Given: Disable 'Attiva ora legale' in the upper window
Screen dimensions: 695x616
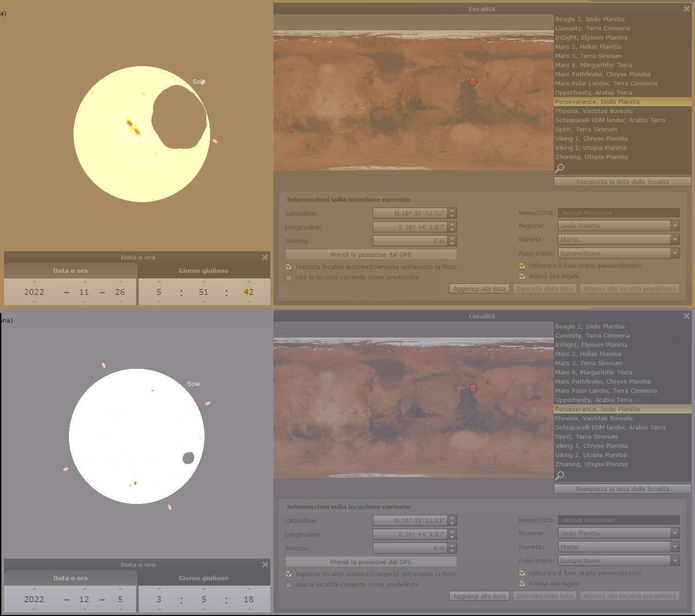Looking at the screenshot, I should (x=522, y=276).
